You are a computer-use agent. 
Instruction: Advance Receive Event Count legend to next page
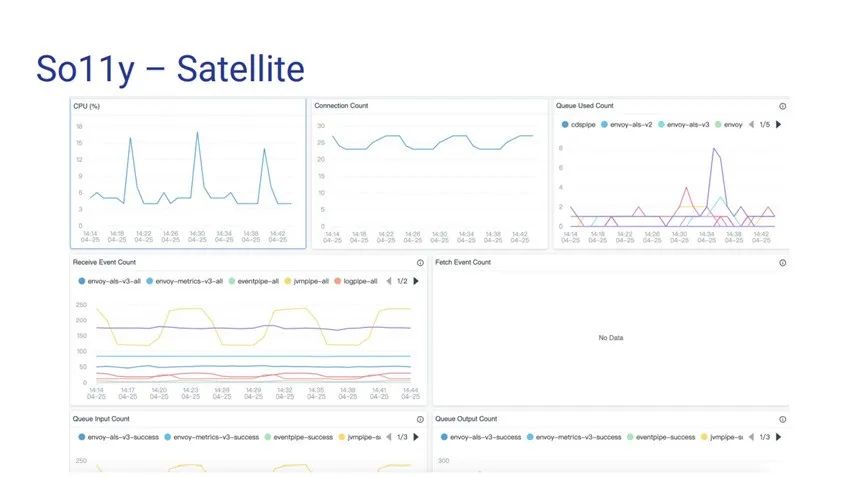(x=416, y=281)
